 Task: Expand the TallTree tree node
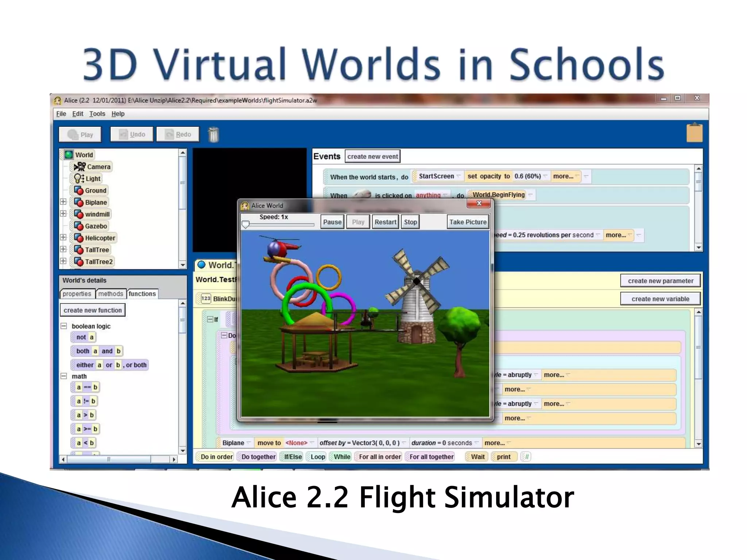(x=63, y=249)
